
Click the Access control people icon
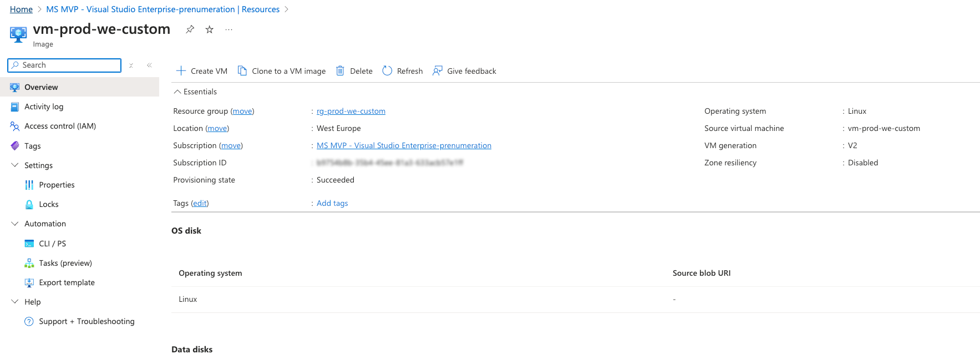point(15,126)
